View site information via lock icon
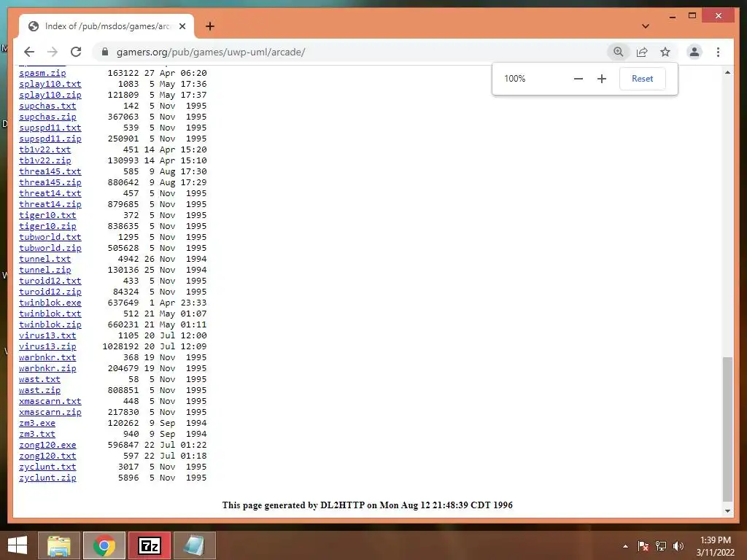 (x=105, y=52)
